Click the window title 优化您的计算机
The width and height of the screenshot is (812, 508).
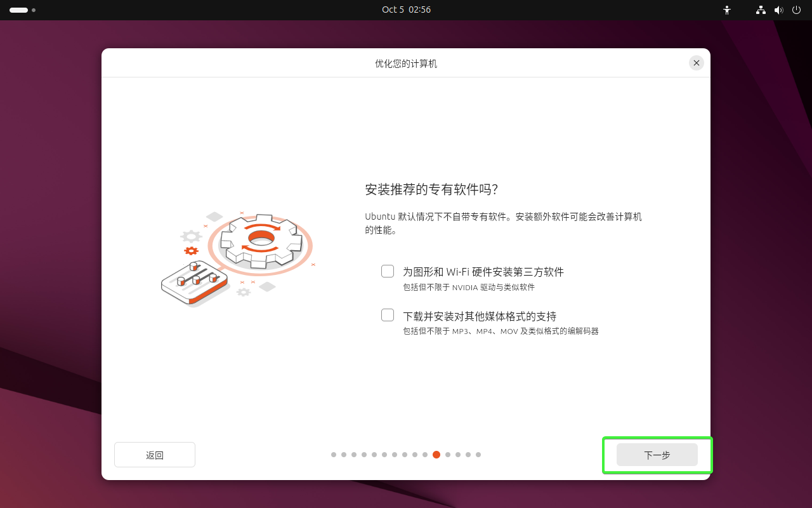(406, 63)
